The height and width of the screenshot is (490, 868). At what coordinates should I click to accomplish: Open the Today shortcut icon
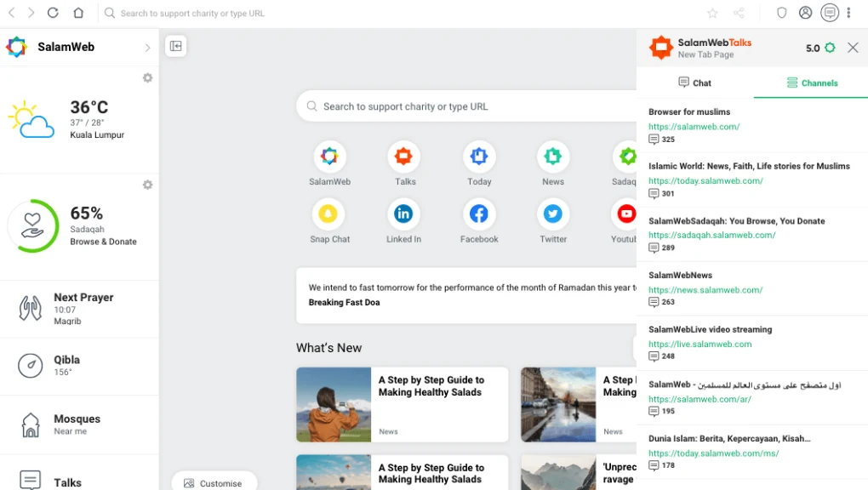pyautogui.click(x=478, y=157)
